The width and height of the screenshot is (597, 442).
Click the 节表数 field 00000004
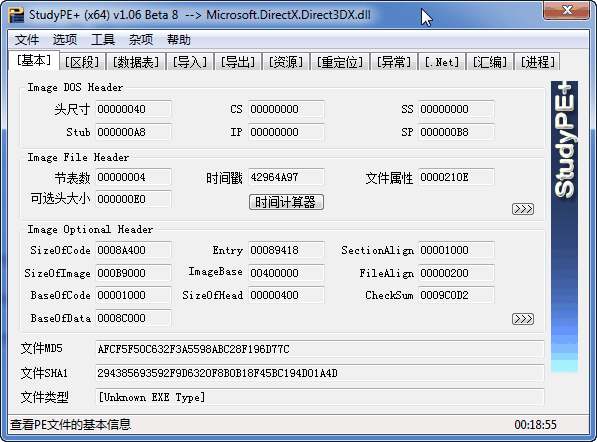(x=133, y=177)
